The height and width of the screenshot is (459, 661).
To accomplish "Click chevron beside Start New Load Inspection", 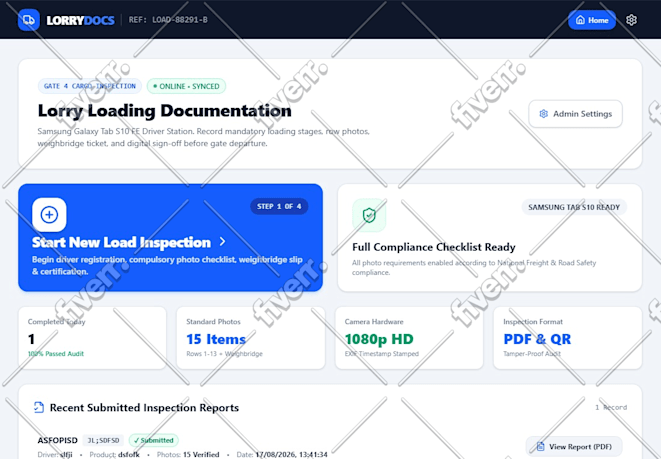I will tap(223, 242).
